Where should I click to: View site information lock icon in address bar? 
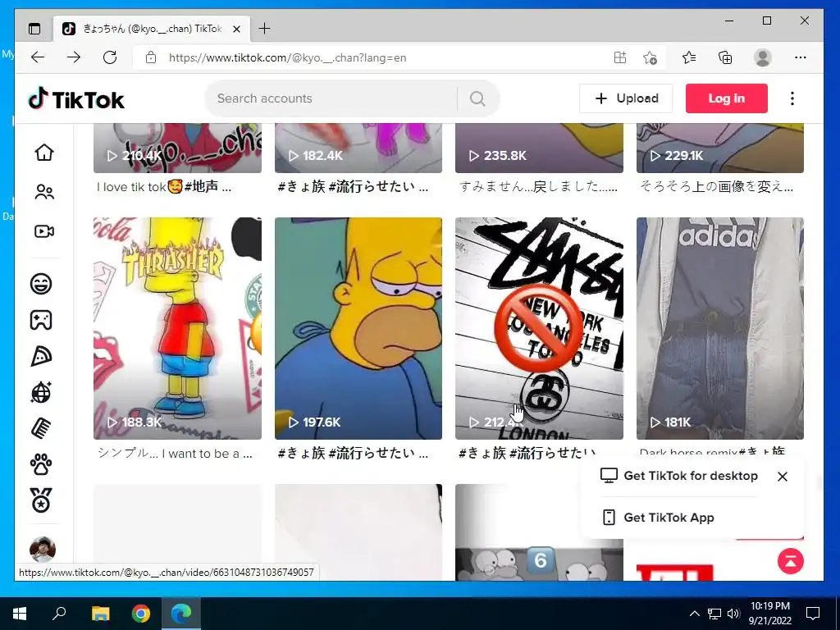[x=151, y=57]
